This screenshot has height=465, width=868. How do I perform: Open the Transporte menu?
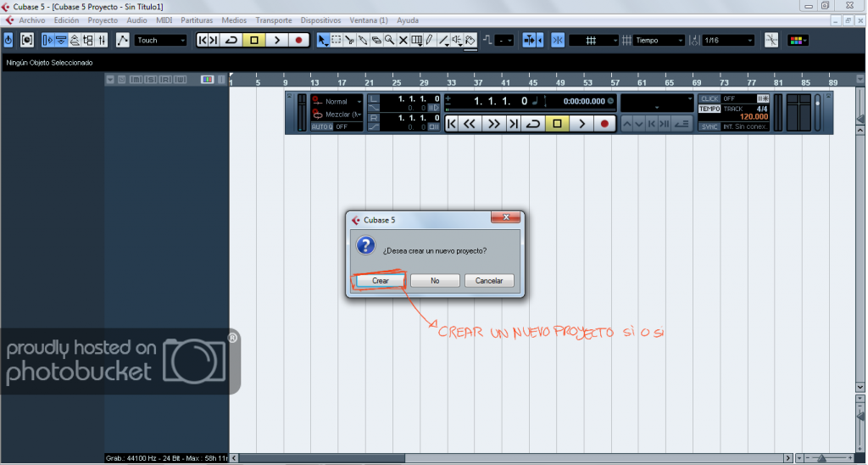point(274,20)
